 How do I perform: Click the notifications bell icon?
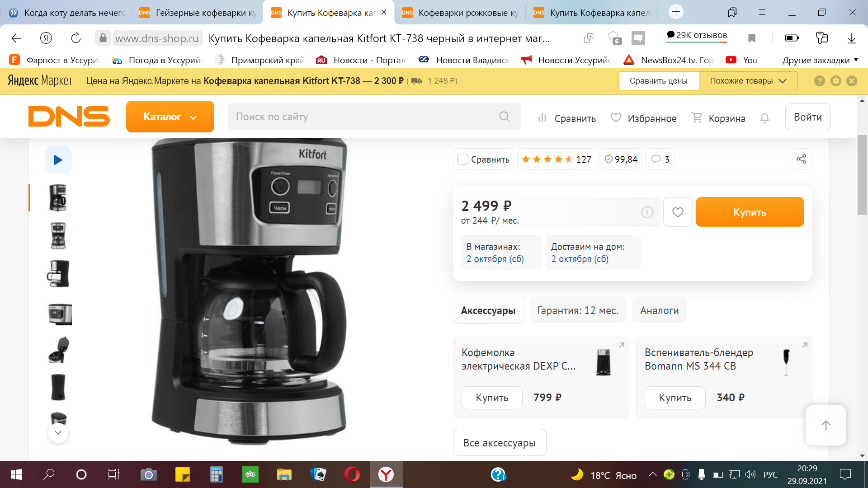764,118
